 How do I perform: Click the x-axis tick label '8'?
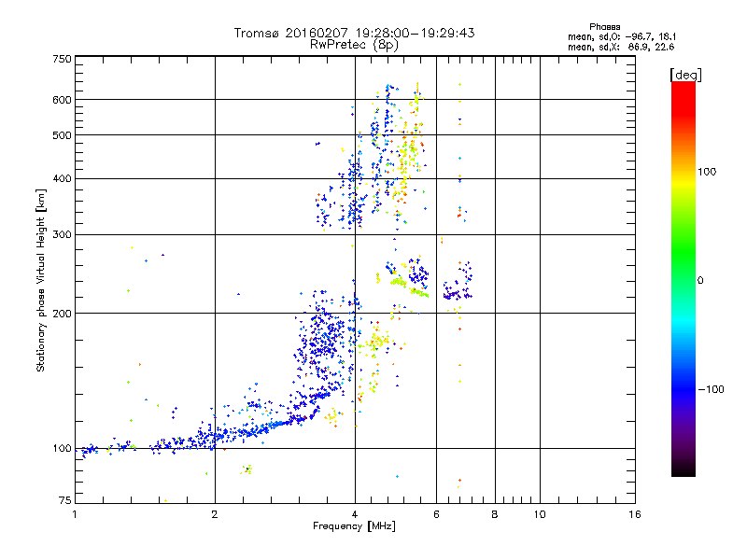tap(495, 514)
